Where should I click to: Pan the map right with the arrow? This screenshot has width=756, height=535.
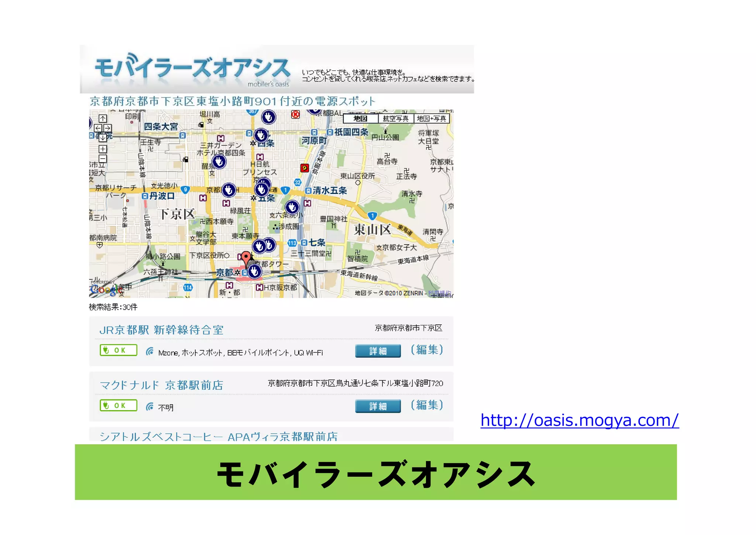click(107, 128)
